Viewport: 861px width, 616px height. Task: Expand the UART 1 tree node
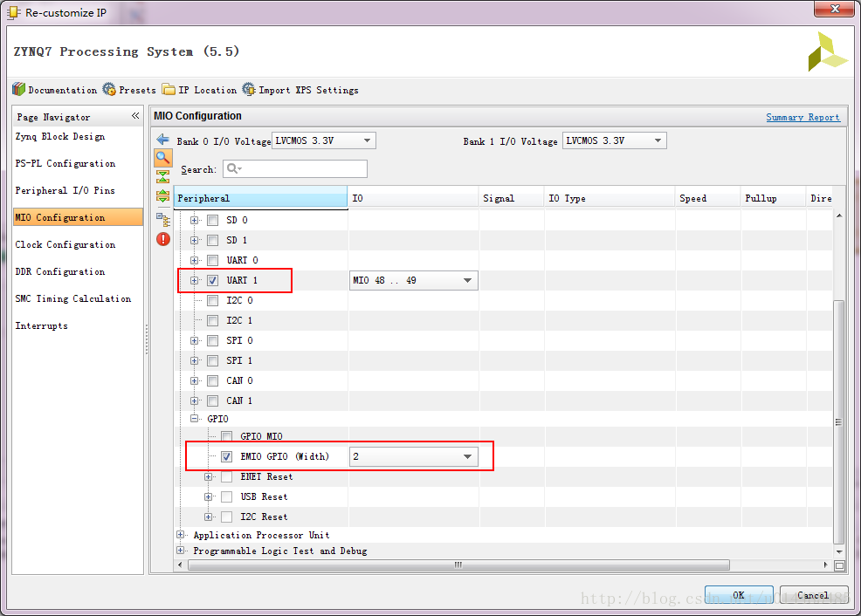click(x=195, y=280)
